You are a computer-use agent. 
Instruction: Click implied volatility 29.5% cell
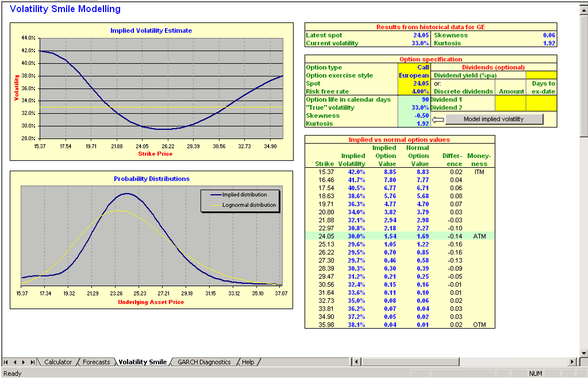click(x=356, y=253)
